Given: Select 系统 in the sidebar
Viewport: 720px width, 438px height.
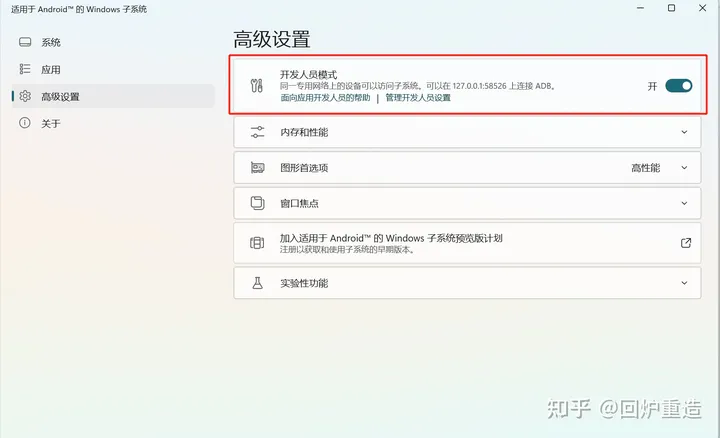Looking at the screenshot, I should pos(113,42).
